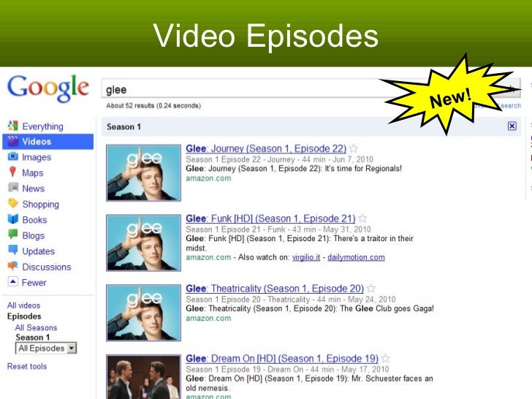Click the Everything search icon
The width and height of the screenshot is (532, 399).
13,126
